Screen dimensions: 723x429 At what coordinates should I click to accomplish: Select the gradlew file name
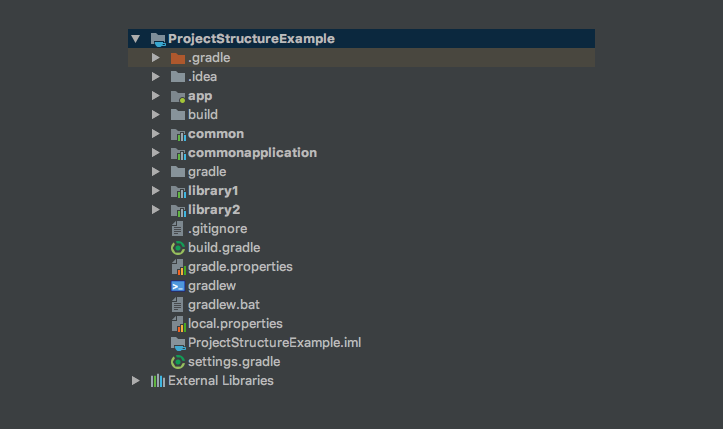(212, 286)
